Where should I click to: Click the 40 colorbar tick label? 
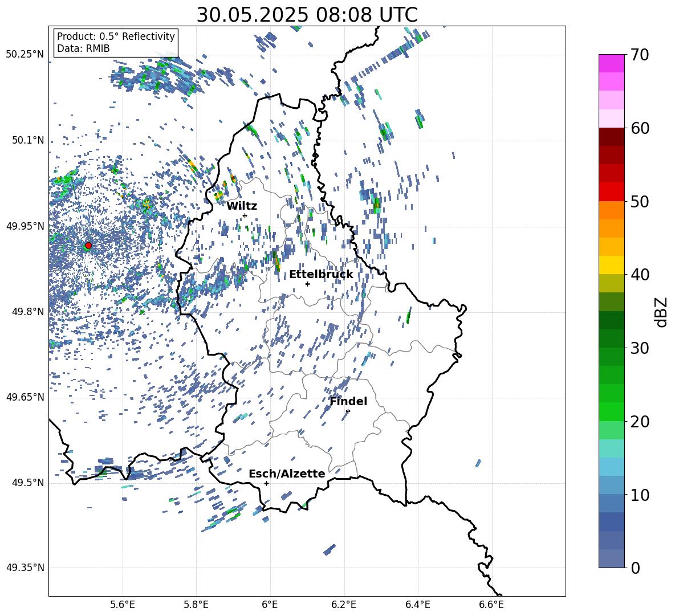click(x=640, y=275)
